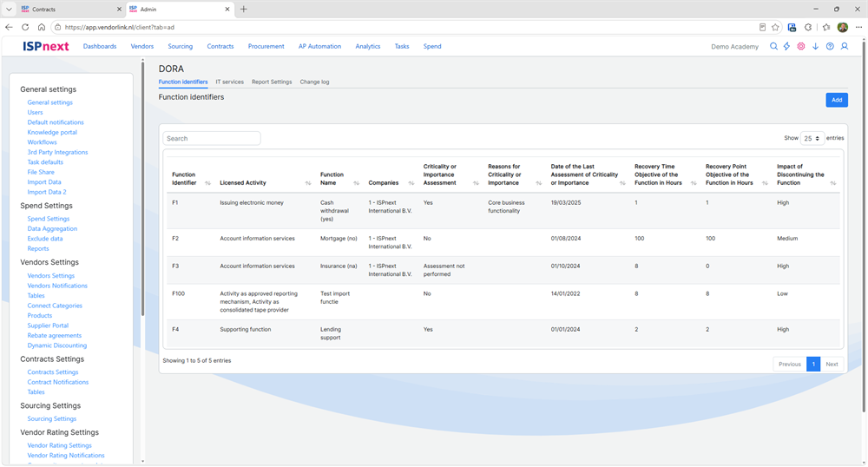
Task: Click the browser profile avatar
Action: click(x=843, y=27)
